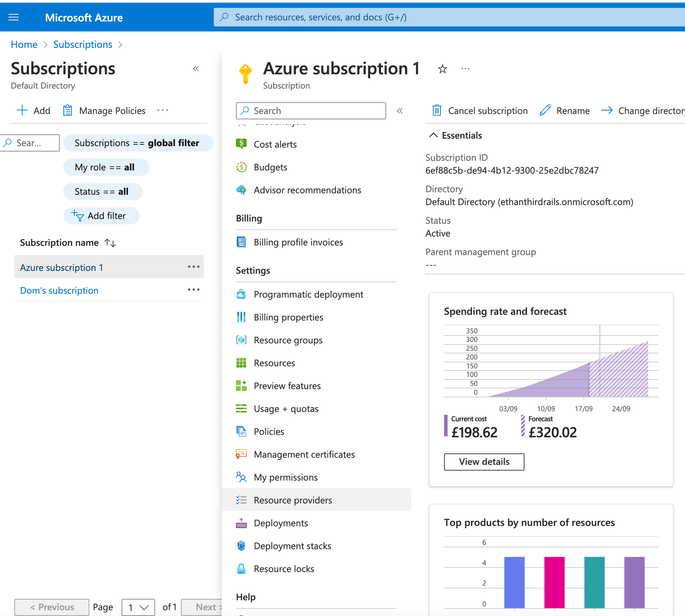
Task: Click the Advisor recommendations icon
Action: tap(241, 190)
